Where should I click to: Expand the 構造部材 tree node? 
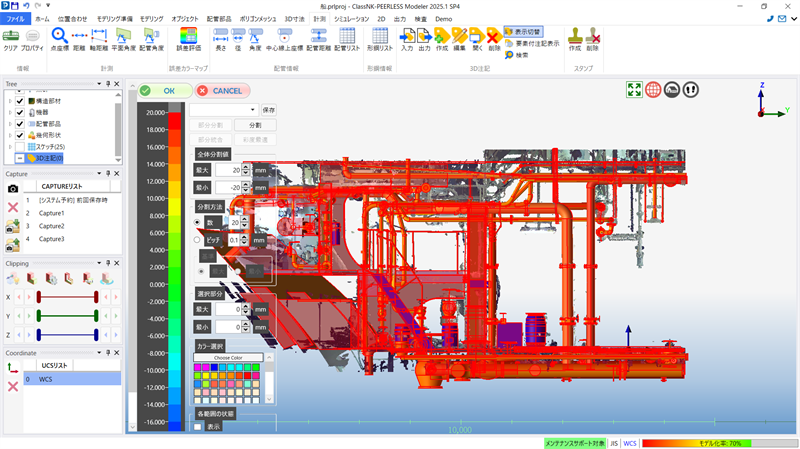(9, 101)
